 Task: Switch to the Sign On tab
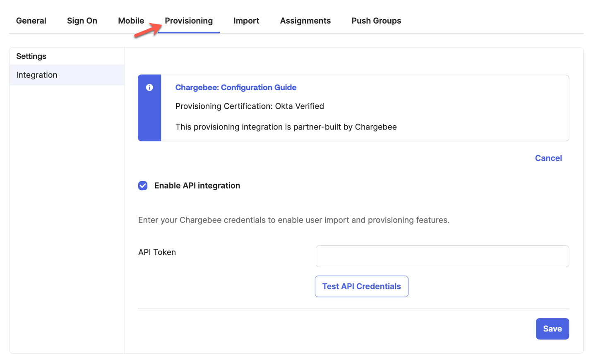coord(82,21)
